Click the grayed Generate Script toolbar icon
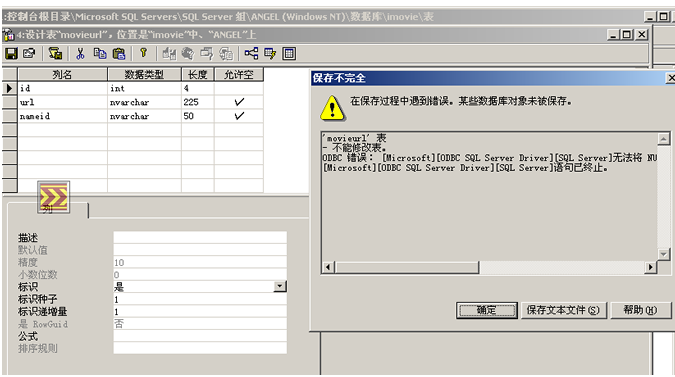 226,53
